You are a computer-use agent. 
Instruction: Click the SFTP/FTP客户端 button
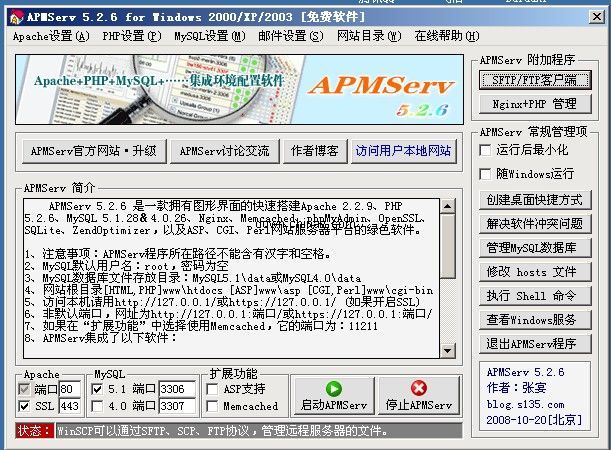coord(535,80)
